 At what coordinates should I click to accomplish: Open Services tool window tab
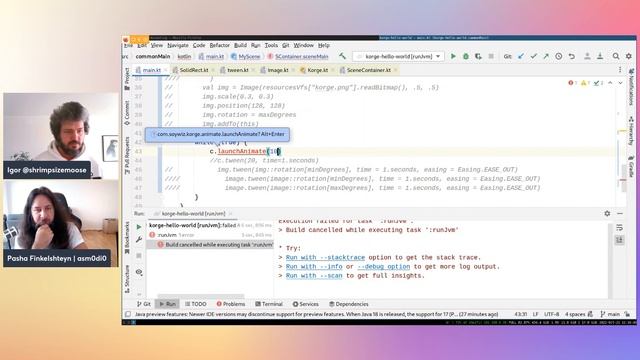coord(306,304)
